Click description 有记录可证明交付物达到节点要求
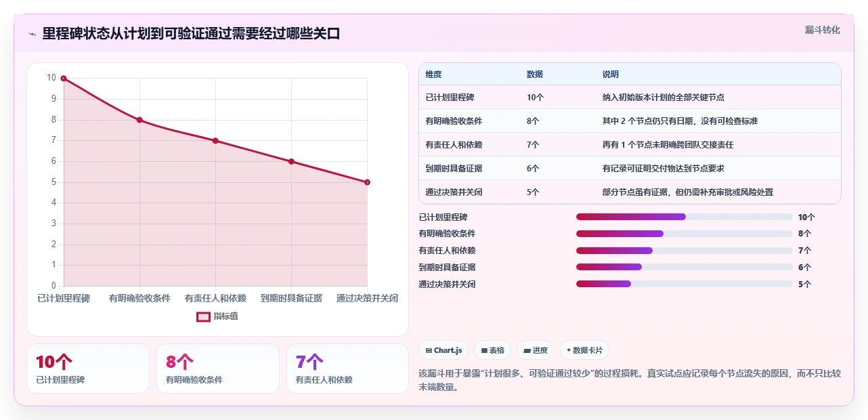 click(x=664, y=169)
